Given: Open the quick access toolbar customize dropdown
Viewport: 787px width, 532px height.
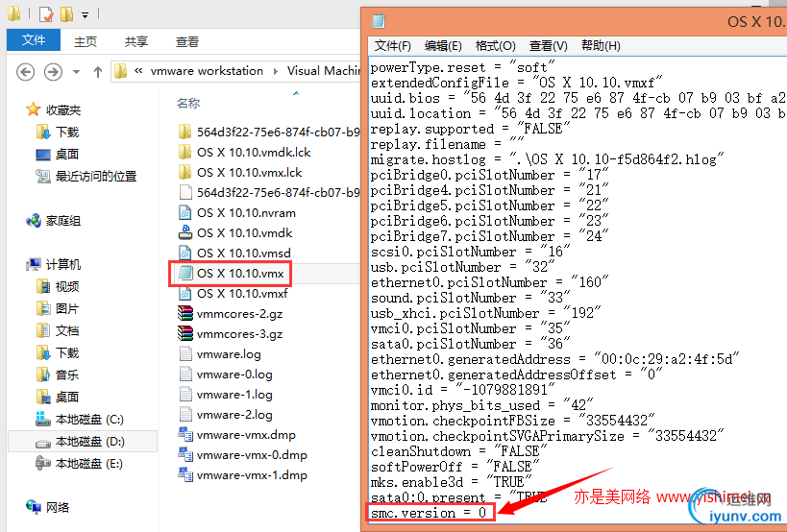Looking at the screenshot, I should [x=85, y=15].
